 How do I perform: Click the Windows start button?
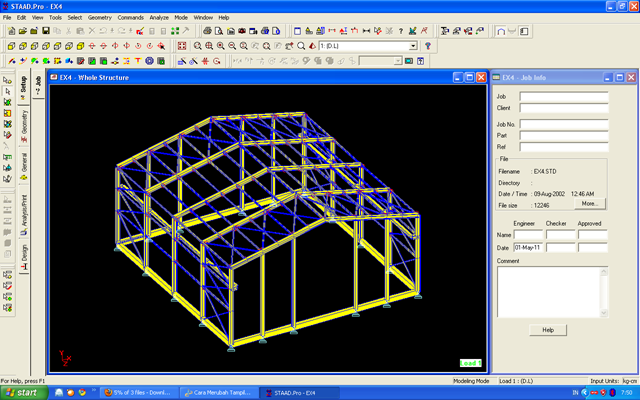24,393
